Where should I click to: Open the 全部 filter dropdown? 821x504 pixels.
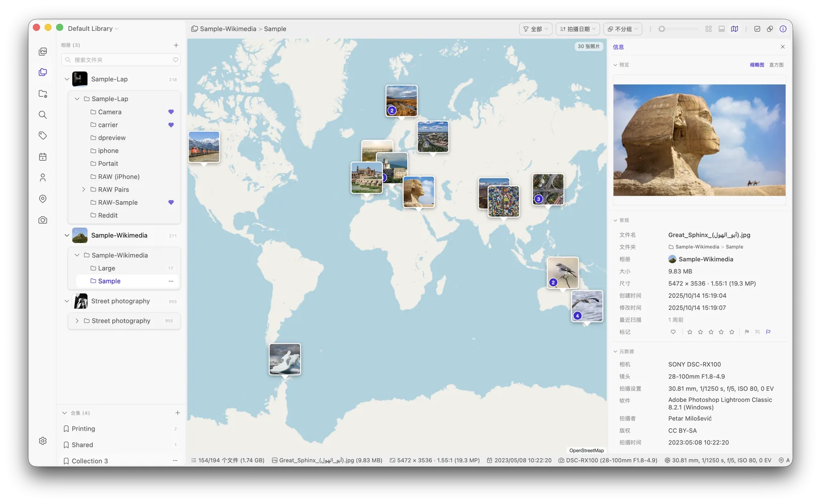point(535,29)
